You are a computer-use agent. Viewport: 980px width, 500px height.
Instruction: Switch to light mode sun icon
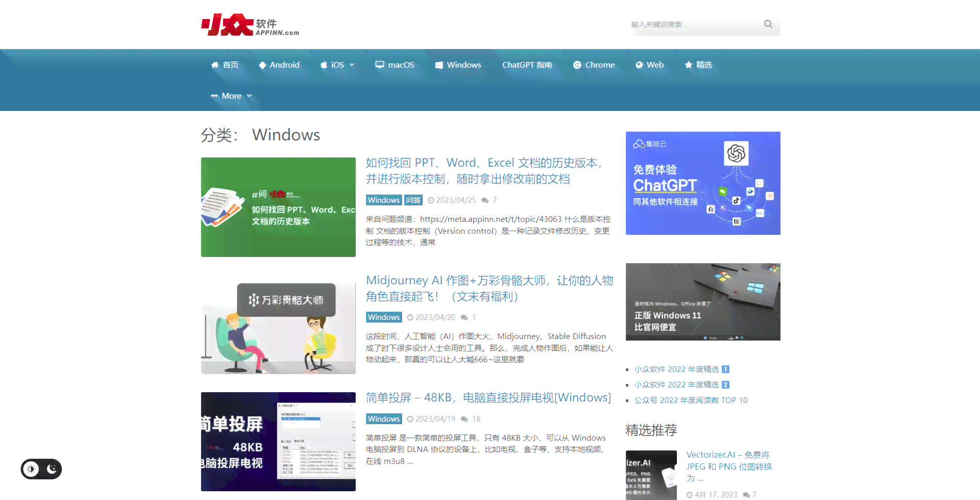point(31,469)
